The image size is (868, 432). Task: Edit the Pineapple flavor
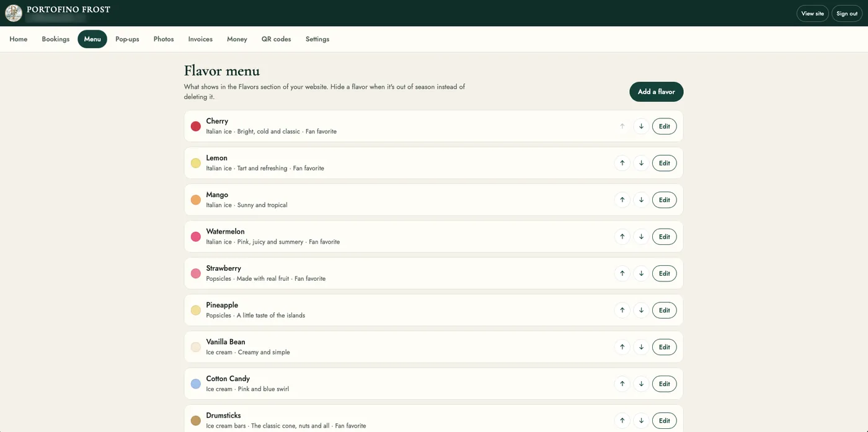click(664, 310)
